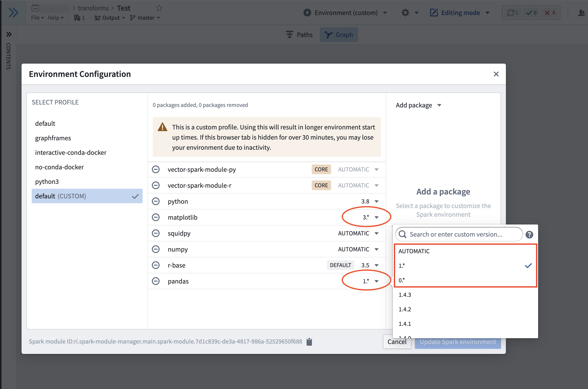The image size is (588, 389).
Task: Open the numpy AUTOMATIC version dropdown
Action: point(358,249)
